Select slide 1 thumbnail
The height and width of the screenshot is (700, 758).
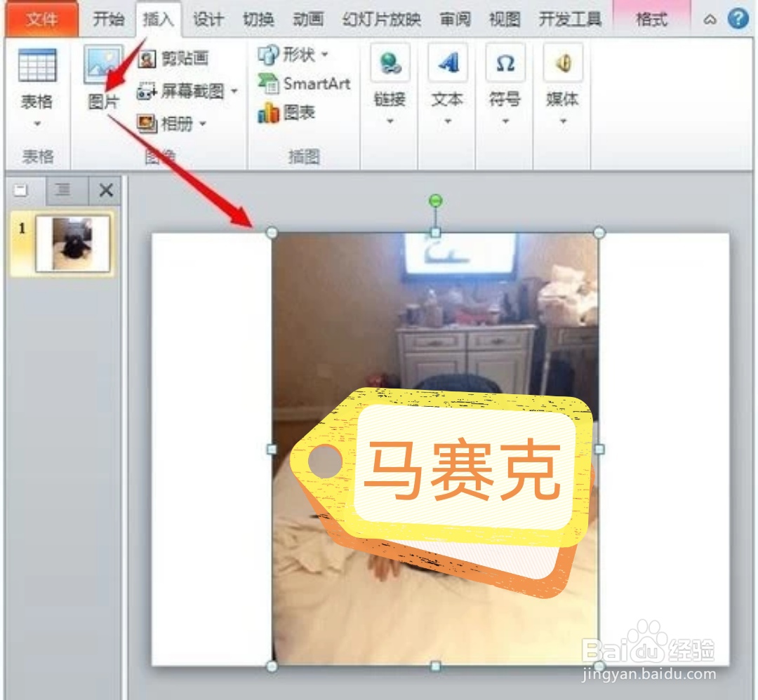point(72,243)
